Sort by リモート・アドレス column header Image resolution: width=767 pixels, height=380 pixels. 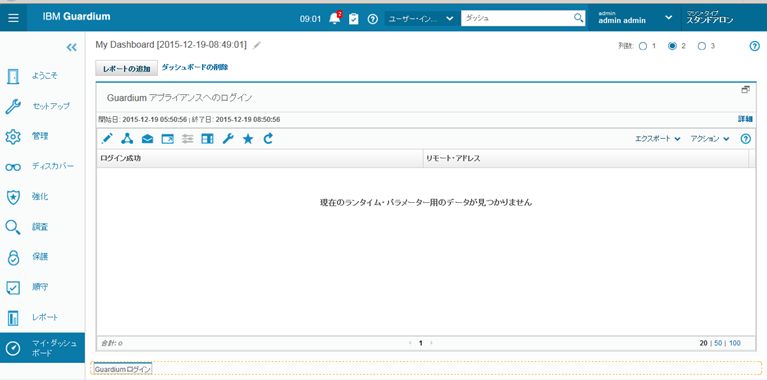point(586,158)
